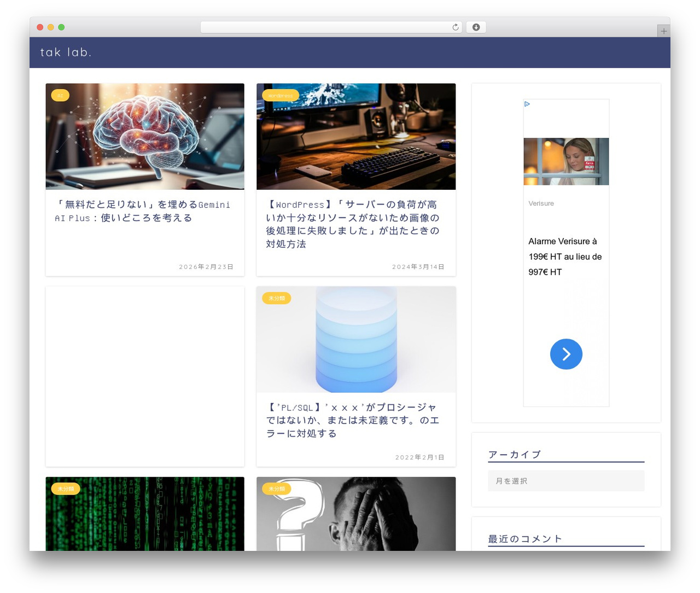
Task: Read the Gemini AI Plus article title
Action: click(143, 211)
